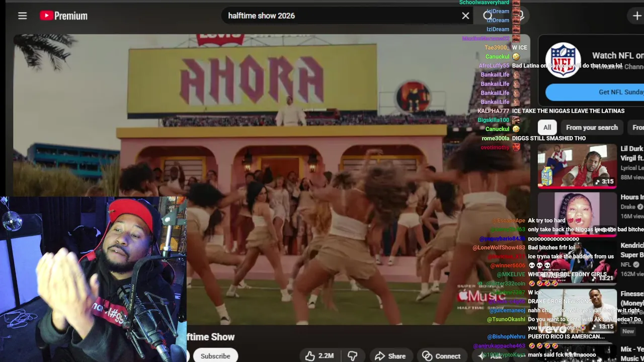The image size is (644, 362).
Task: Click chat username KALPHA777
Action: click(493, 111)
